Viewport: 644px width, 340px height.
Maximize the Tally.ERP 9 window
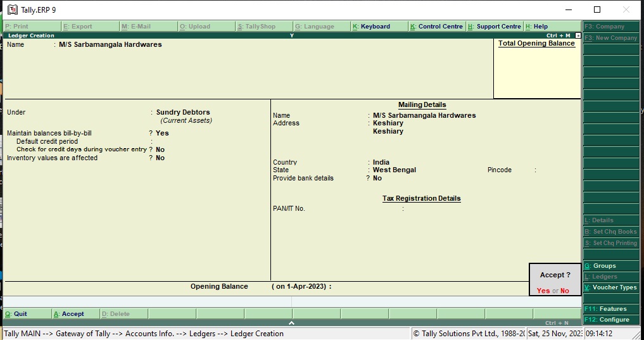click(x=597, y=9)
